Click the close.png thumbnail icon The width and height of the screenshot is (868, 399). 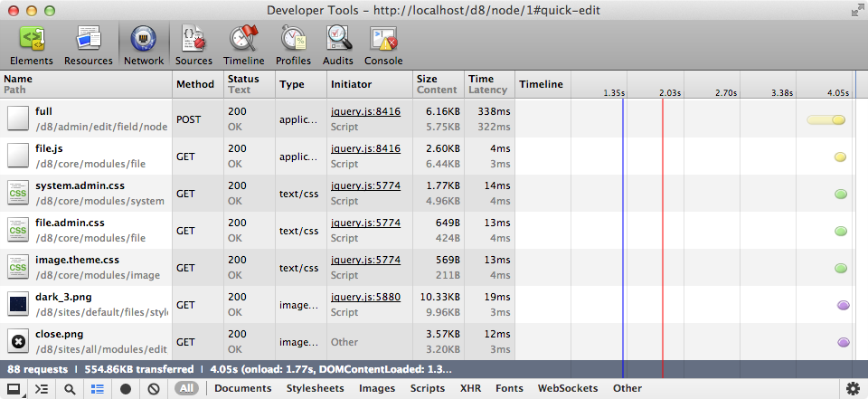click(x=18, y=342)
